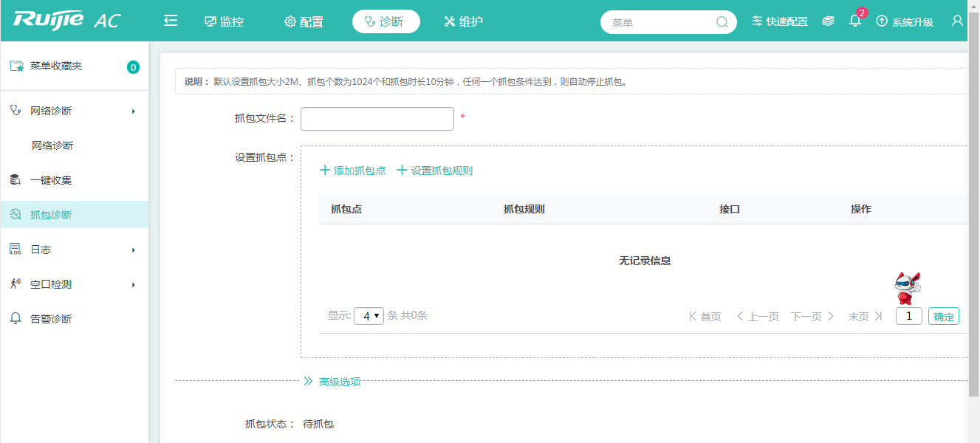Open the rows-per-page dropdown

[369, 316]
